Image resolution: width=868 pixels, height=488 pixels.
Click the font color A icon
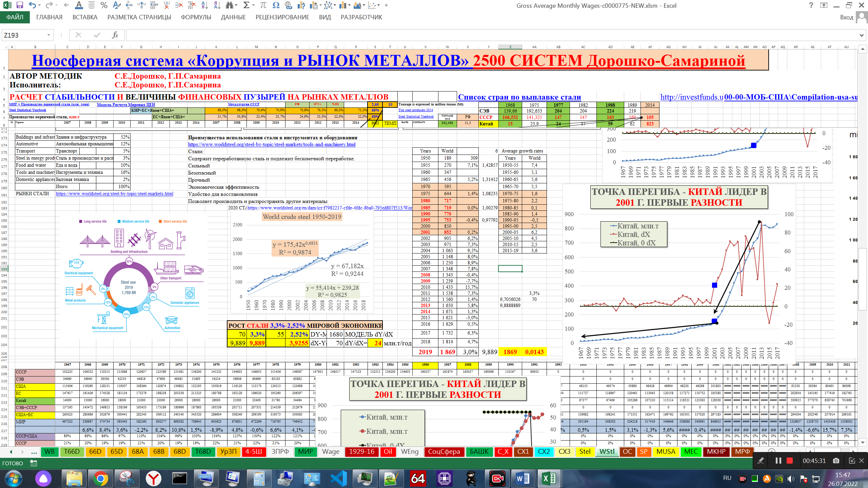pos(79,5)
